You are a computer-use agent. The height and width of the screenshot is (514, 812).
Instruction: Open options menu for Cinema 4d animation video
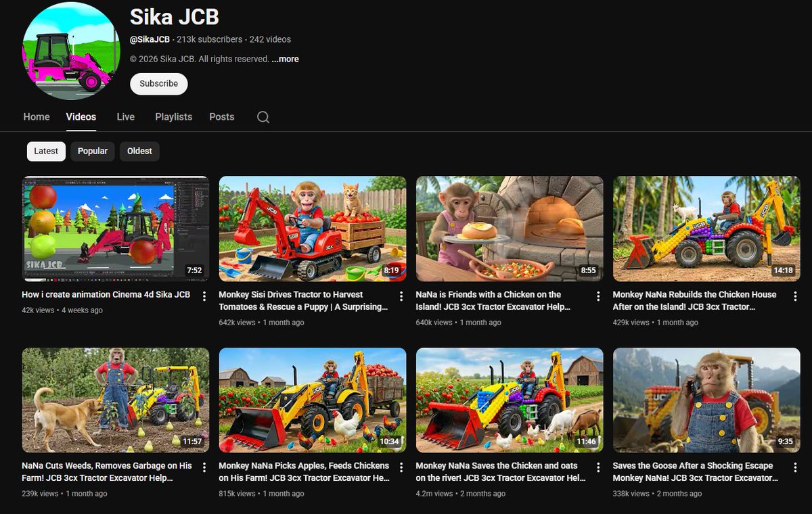[x=204, y=297]
